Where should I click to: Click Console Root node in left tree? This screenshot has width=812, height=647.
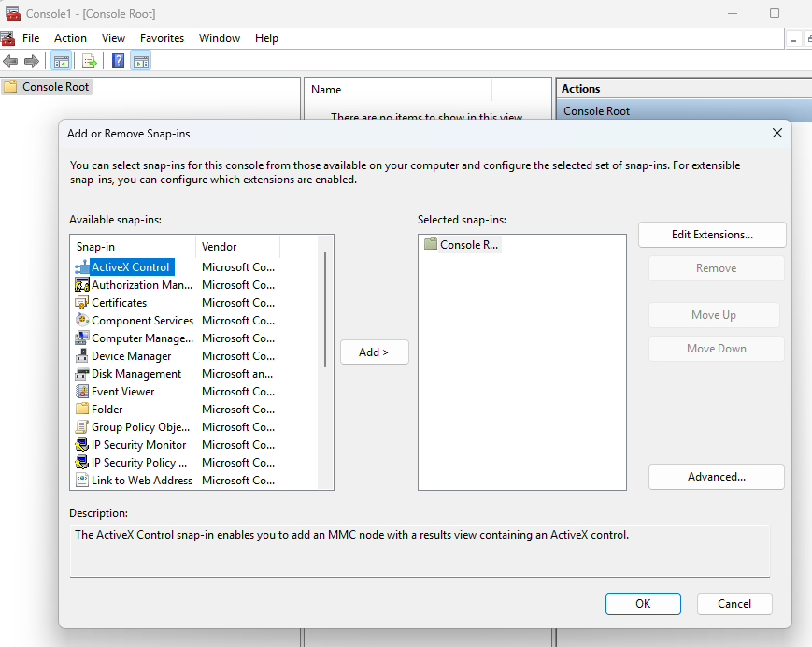[x=56, y=87]
